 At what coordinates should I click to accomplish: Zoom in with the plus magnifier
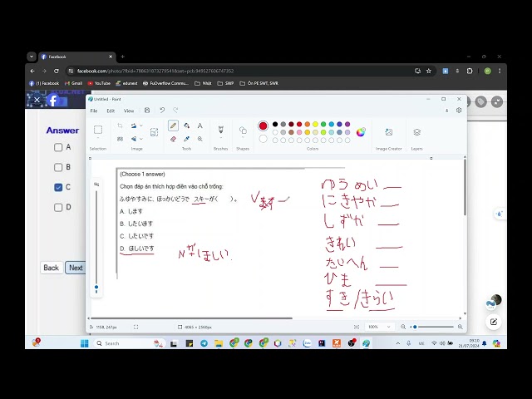pos(460,327)
